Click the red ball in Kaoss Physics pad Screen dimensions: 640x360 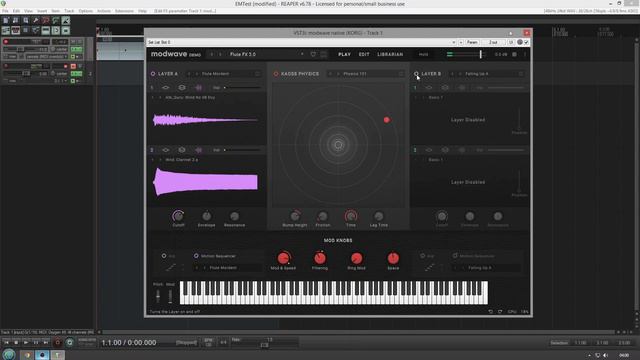point(387,120)
